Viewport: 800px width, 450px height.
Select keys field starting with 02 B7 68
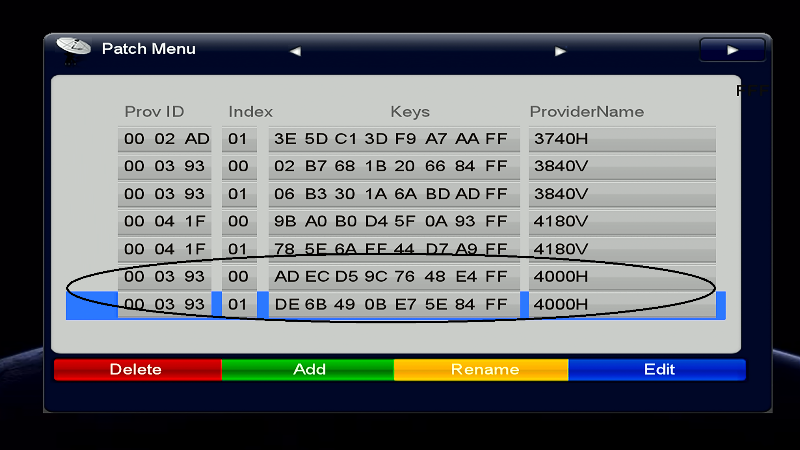(393, 166)
